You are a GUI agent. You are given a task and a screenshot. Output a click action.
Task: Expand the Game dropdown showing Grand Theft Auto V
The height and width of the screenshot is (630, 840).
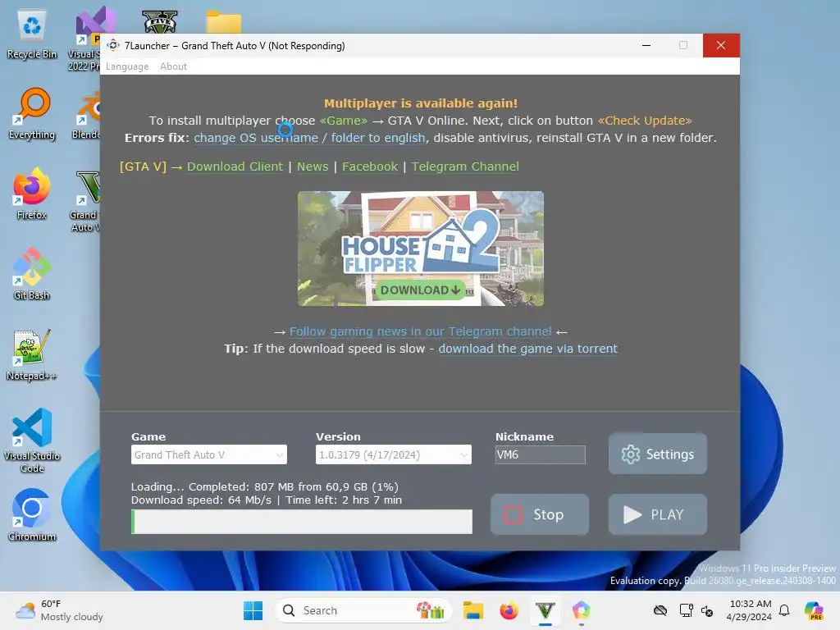[209, 454]
